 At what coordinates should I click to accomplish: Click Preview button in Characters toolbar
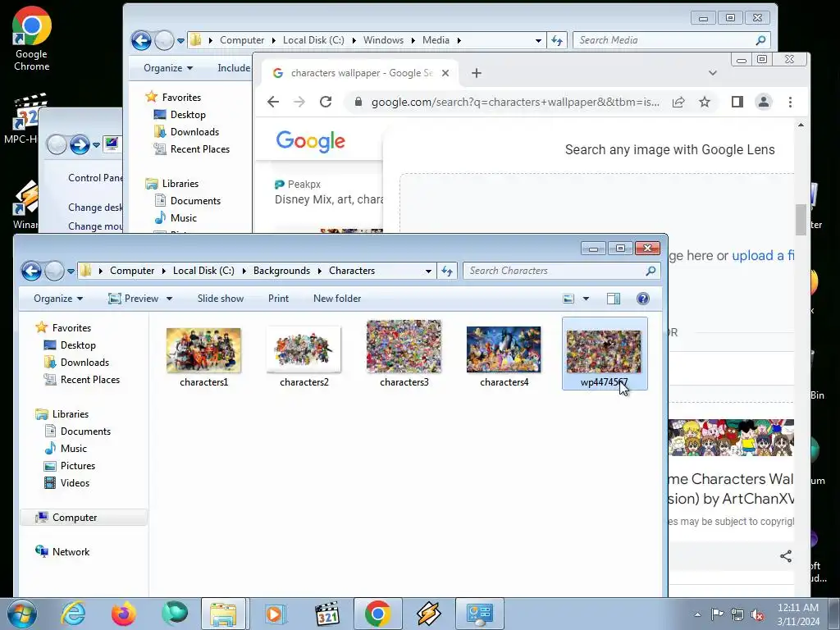tap(134, 299)
